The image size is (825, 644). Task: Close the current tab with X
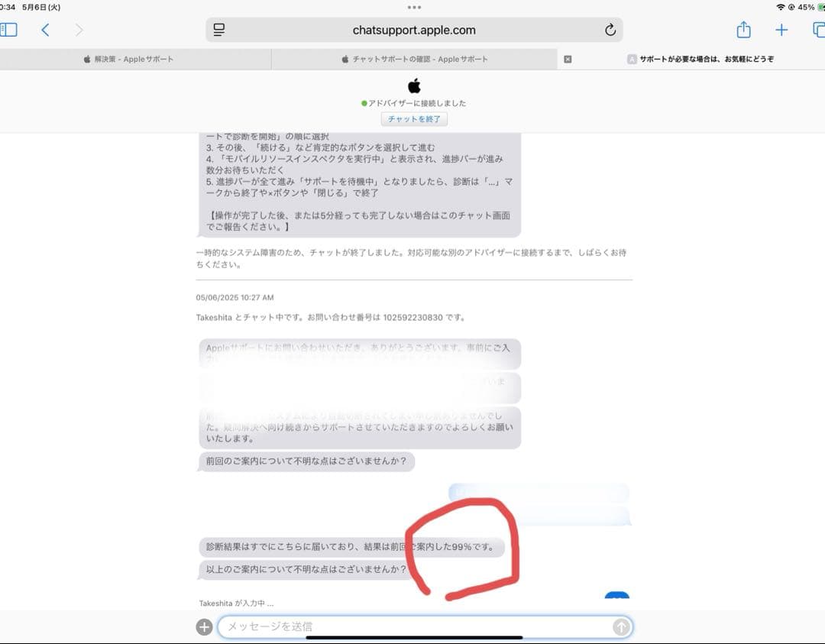click(568, 59)
